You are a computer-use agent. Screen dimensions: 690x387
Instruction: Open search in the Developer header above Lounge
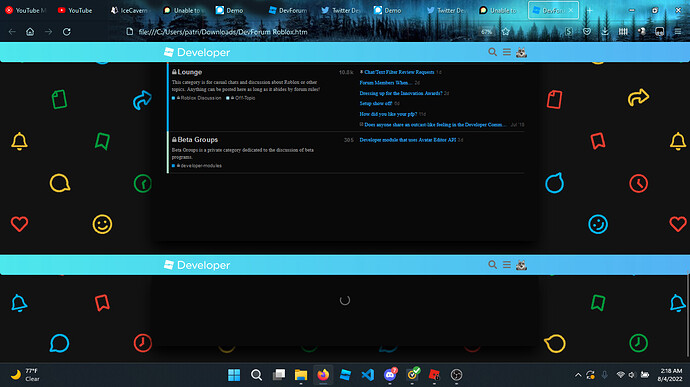pyautogui.click(x=492, y=52)
